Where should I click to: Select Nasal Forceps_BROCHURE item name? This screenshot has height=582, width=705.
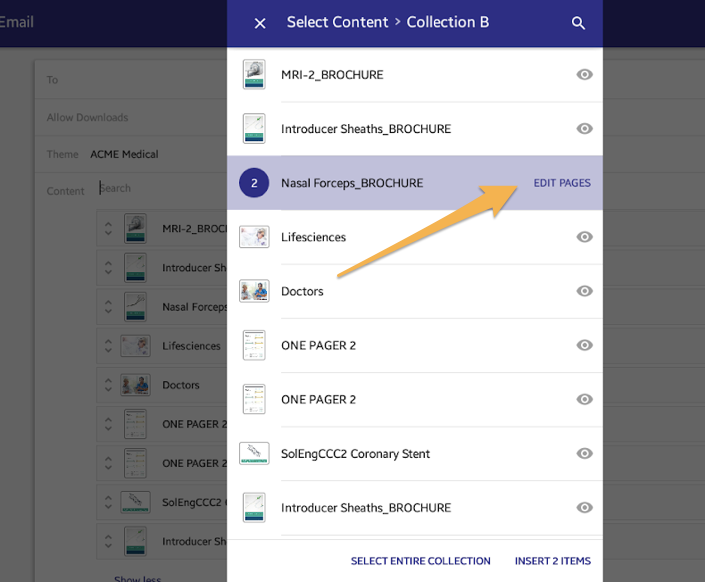click(x=352, y=183)
